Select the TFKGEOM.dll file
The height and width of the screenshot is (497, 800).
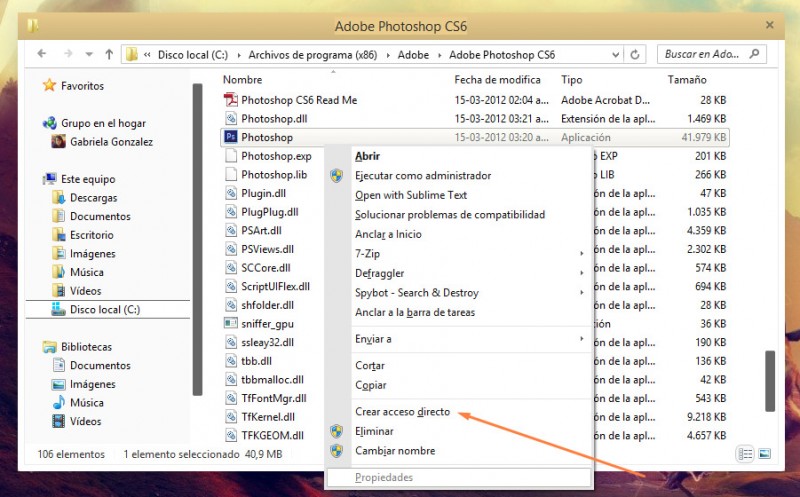click(x=272, y=435)
